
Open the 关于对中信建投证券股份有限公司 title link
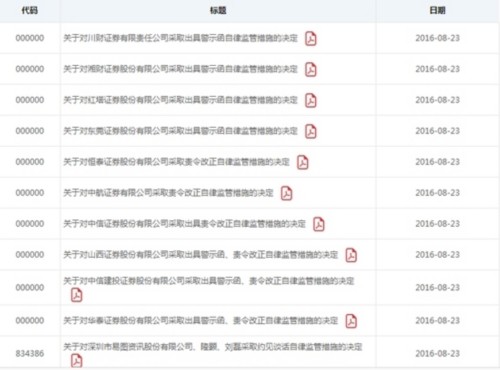[209, 281]
